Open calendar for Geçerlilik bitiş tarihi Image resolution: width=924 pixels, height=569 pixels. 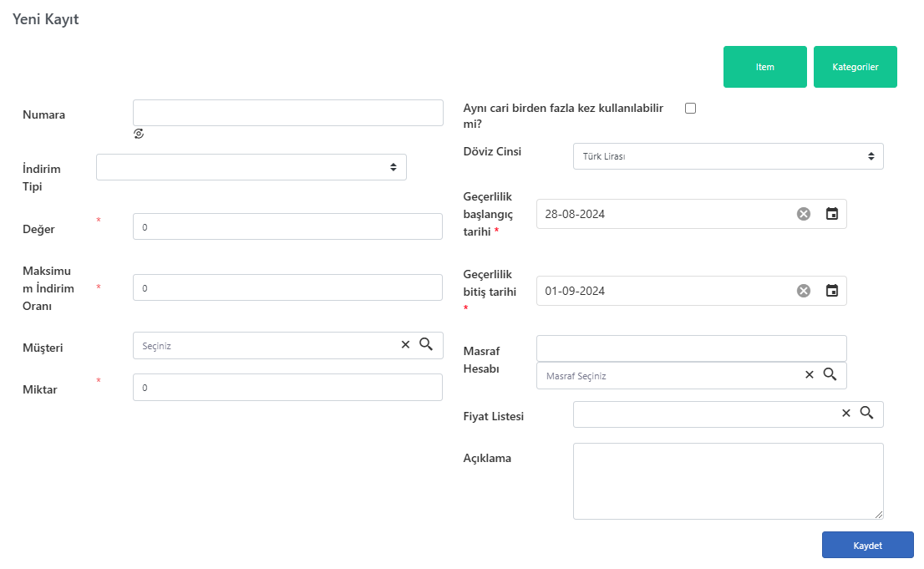tap(832, 291)
